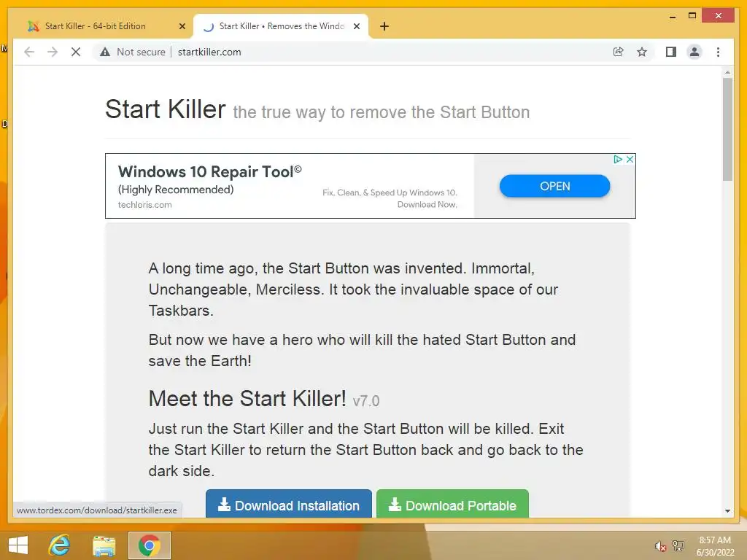Launch Internet Explorer from the taskbar
The height and width of the screenshot is (560, 747).
(60, 545)
